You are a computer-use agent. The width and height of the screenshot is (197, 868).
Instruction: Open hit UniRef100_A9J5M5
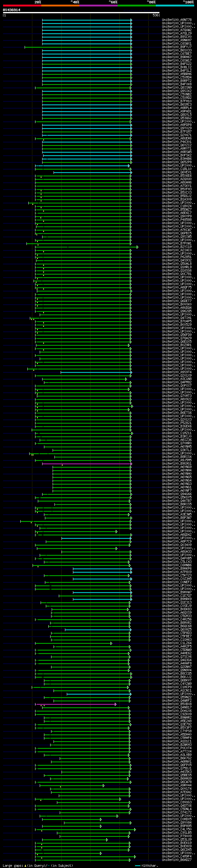tap(177, 460)
